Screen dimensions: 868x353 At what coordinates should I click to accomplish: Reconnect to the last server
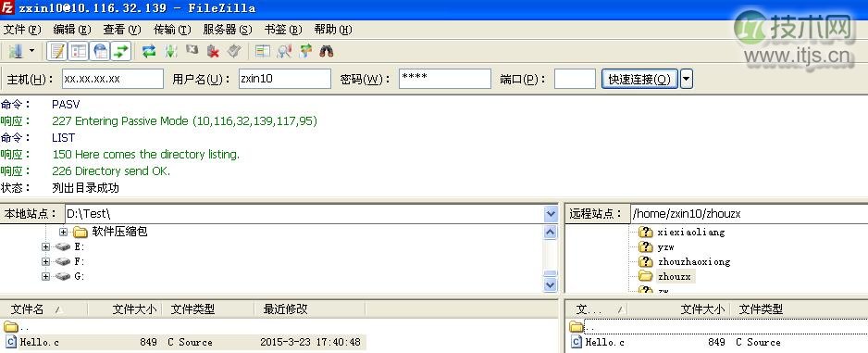[x=235, y=52]
